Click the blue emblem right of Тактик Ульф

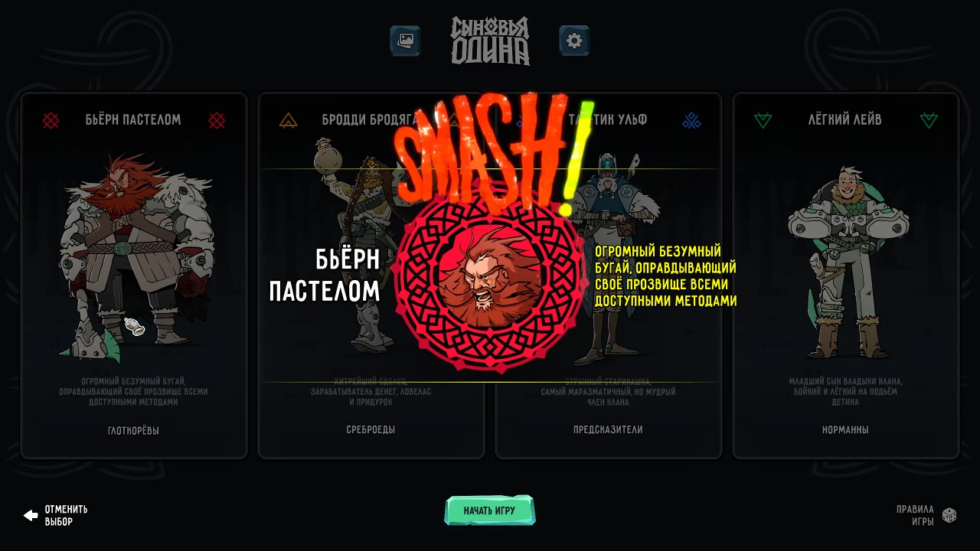point(691,120)
